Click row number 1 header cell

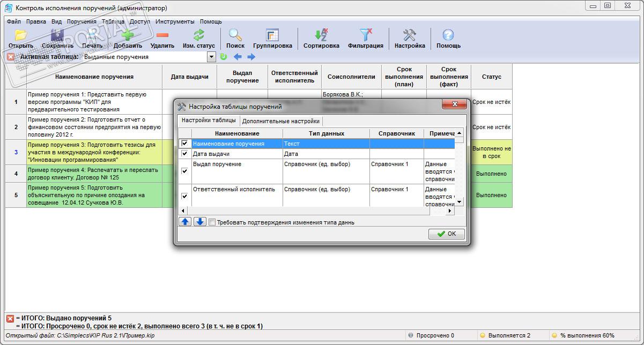[x=16, y=102]
